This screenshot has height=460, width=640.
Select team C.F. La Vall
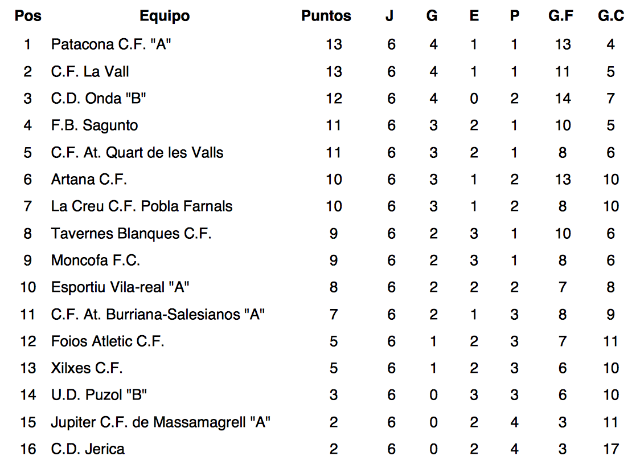(x=90, y=71)
